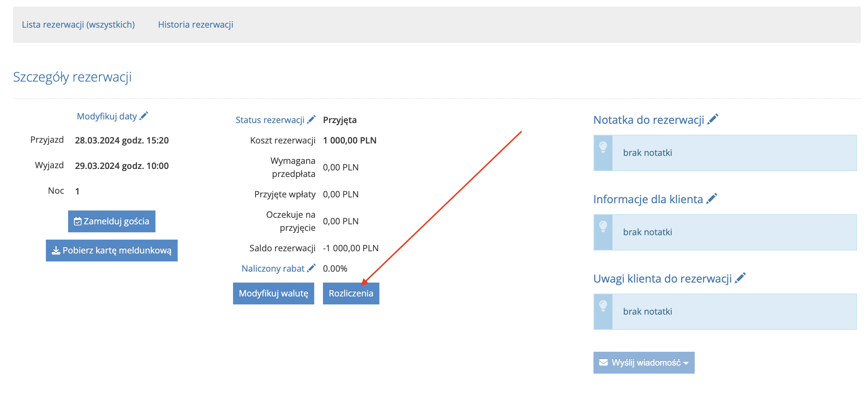Open Lista rezerwacji (wszystkich) tab

tap(78, 24)
